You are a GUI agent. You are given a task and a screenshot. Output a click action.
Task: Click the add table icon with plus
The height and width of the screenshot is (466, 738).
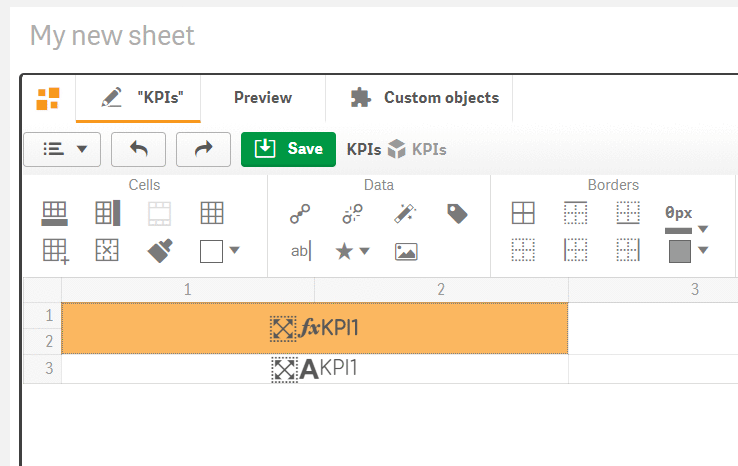coord(55,251)
